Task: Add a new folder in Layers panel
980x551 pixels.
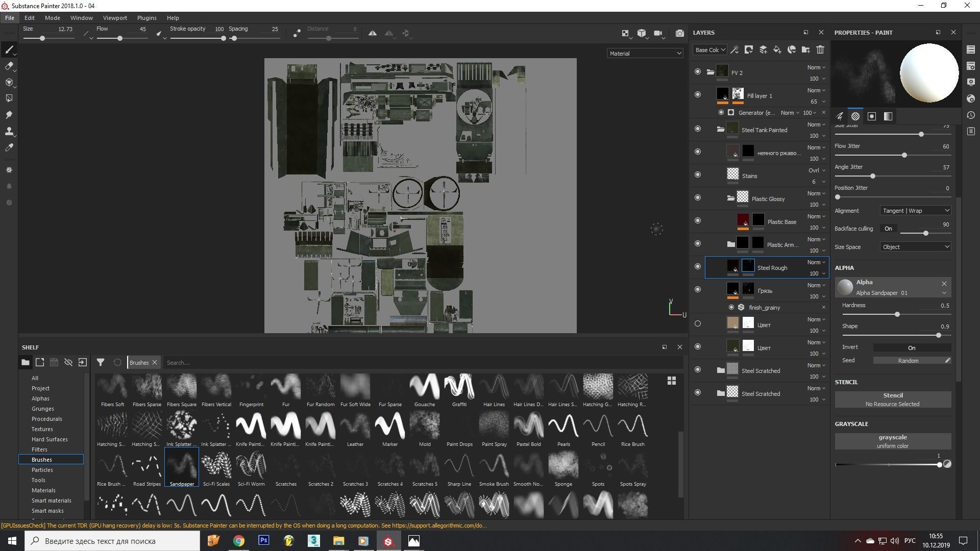Action: click(805, 50)
